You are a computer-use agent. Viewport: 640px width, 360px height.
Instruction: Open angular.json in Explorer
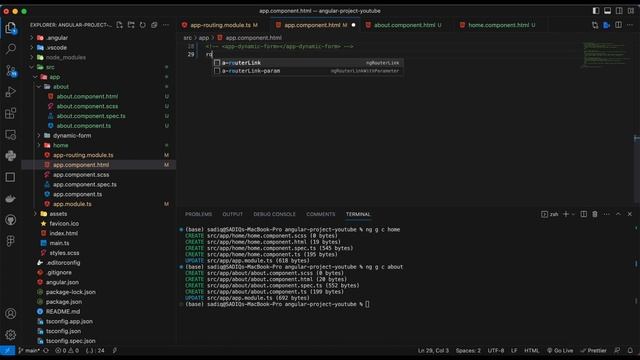coord(62,282)
